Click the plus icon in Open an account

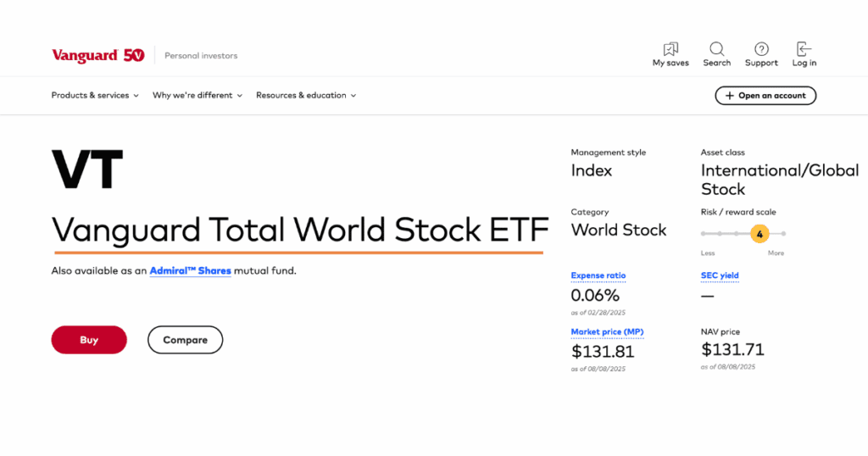[730, 96]
